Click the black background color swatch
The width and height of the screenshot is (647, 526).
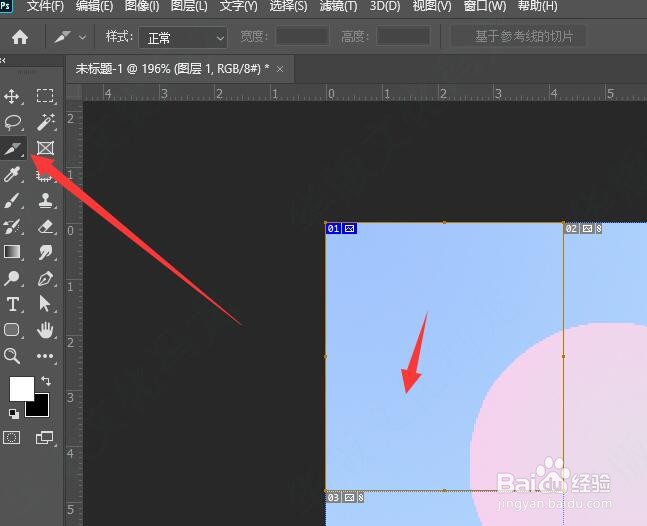[40, 408]
